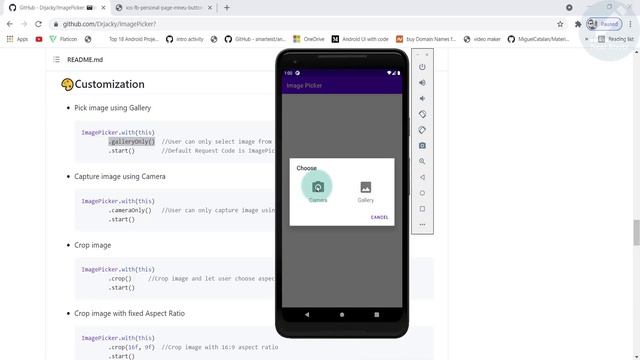Click the Customization heading
The width and height of the screenshot is (640, 360).
[109, 84]
